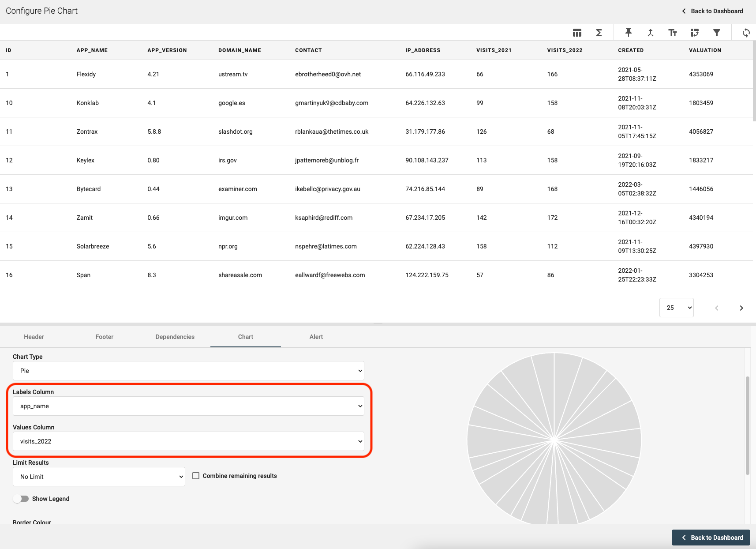The width and height of the screenshot is (756, 549).
Task: Change rows per page selector
Action: click(x=676, y=308)
